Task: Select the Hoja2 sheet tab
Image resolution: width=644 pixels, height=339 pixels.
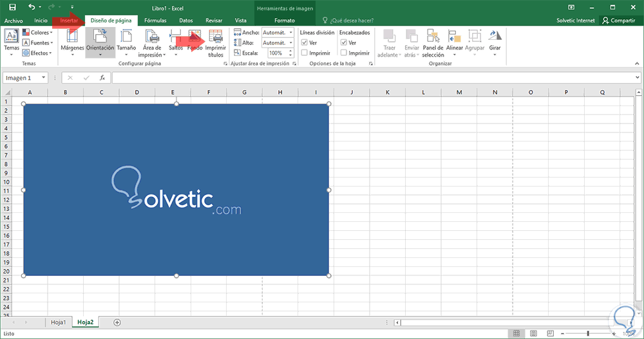Action: (86, 322)
